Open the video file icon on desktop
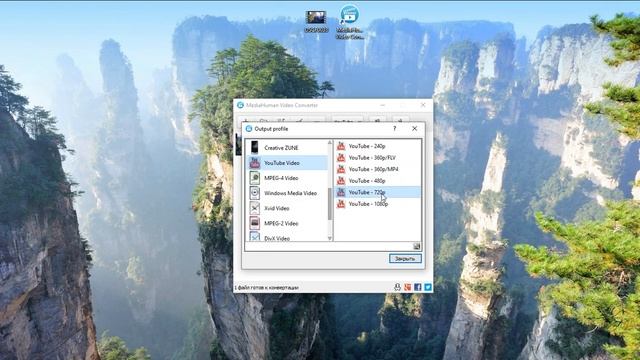640x360 pixels. (316, 18)
